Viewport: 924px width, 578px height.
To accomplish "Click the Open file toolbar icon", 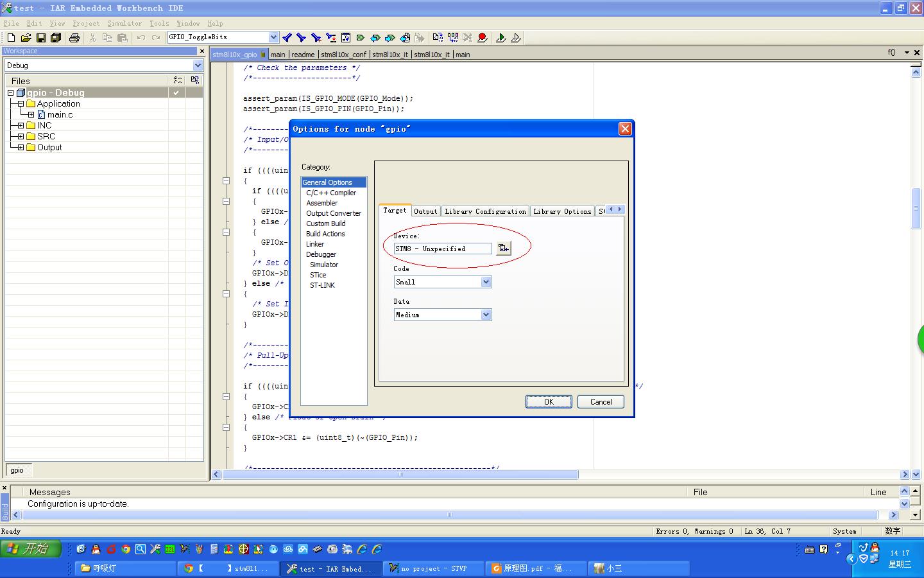I will 26,38.
